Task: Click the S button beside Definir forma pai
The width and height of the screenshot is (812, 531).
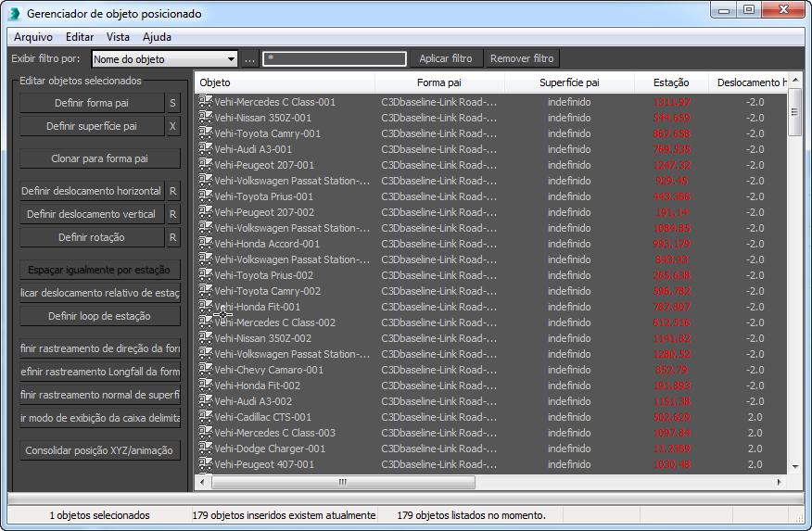Action: (x=173, y=103)
